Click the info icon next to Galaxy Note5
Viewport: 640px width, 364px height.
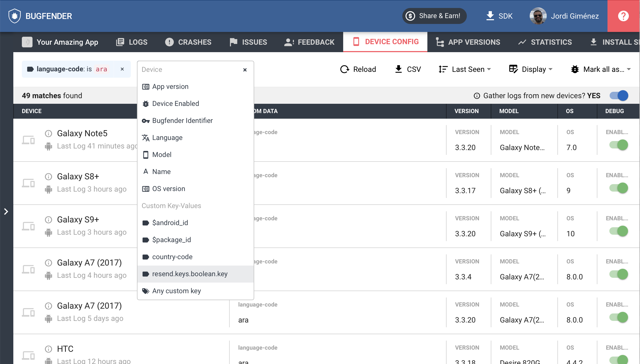(x=48, y=133)
